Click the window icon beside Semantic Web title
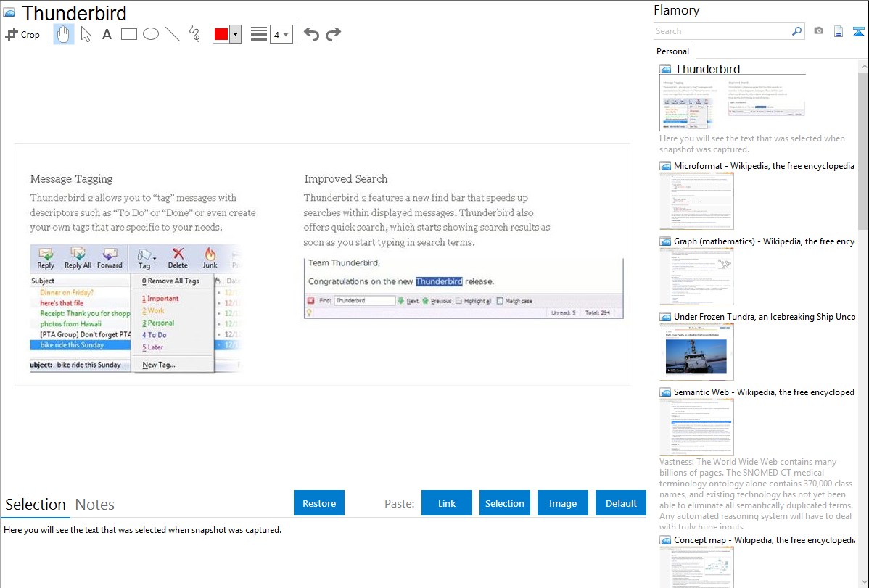Screen dimensions: 869x588 (665, 392)
